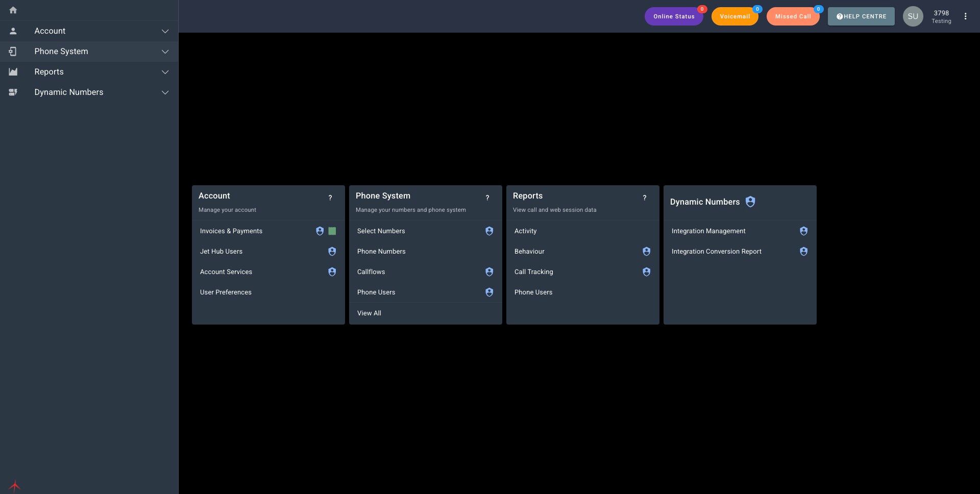The height and width of the screenshot is (494, 980).
Task: Click the green square beside Invoices & Payments
Action: pyautogui.click(x=332, y=231)
